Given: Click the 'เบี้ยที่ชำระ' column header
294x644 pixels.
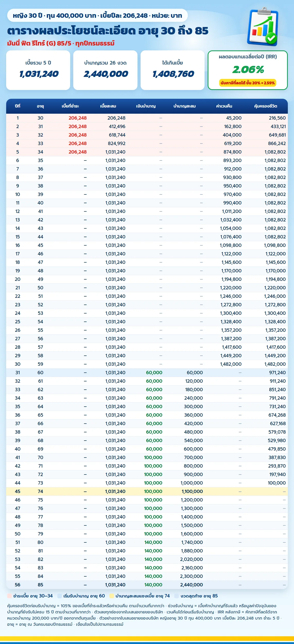Looking at the screenshot, I should [x=70, y=106].
